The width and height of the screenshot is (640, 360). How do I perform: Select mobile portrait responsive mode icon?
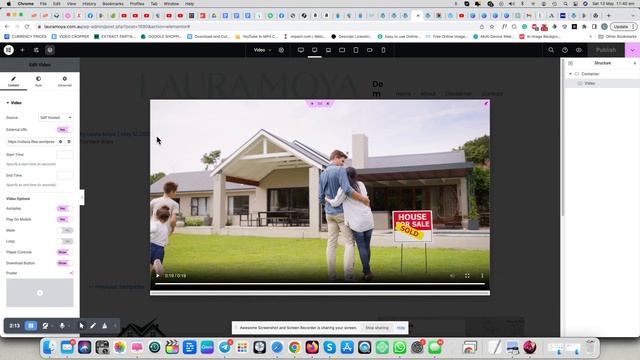(x=383, y=50)
